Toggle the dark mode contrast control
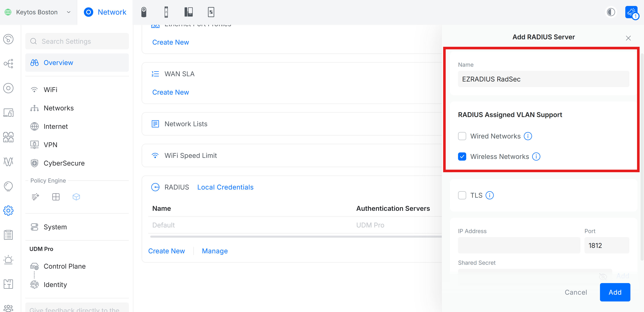The height and width of the screenshot is (312, 644). (611, 12)
